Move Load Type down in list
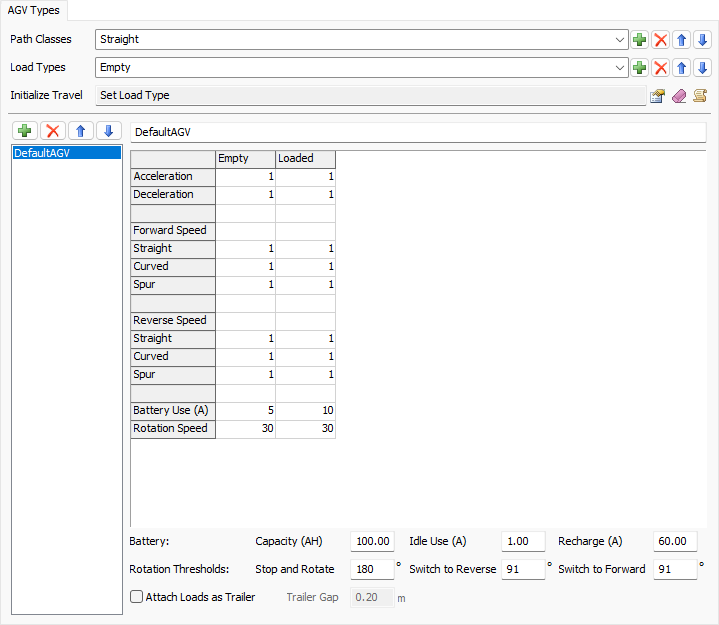This screenshot has width=719, height=625. coord(702,68)
